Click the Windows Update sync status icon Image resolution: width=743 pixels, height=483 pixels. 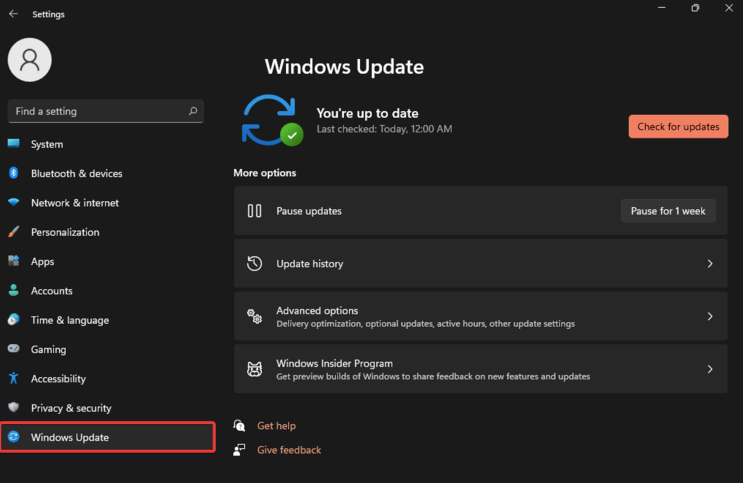point(272,120)
